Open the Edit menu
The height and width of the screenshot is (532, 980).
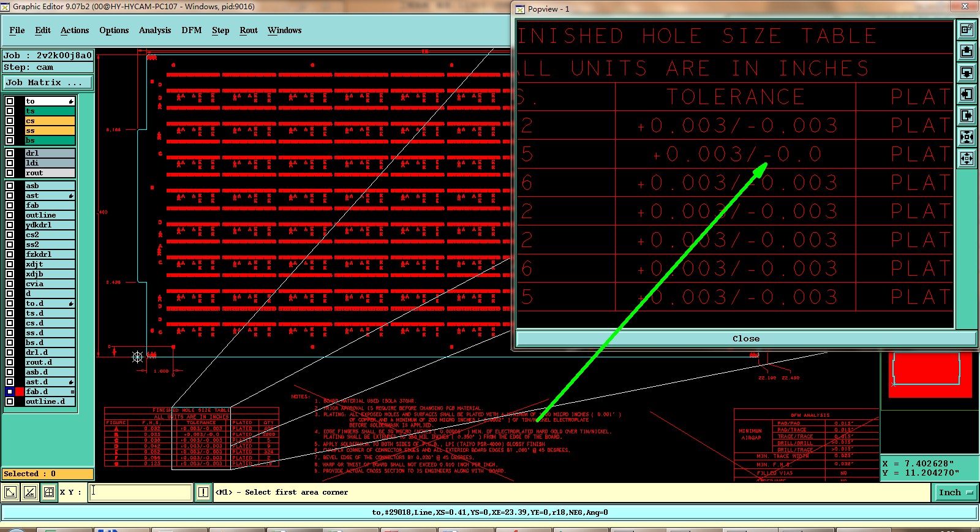(43, 30)
